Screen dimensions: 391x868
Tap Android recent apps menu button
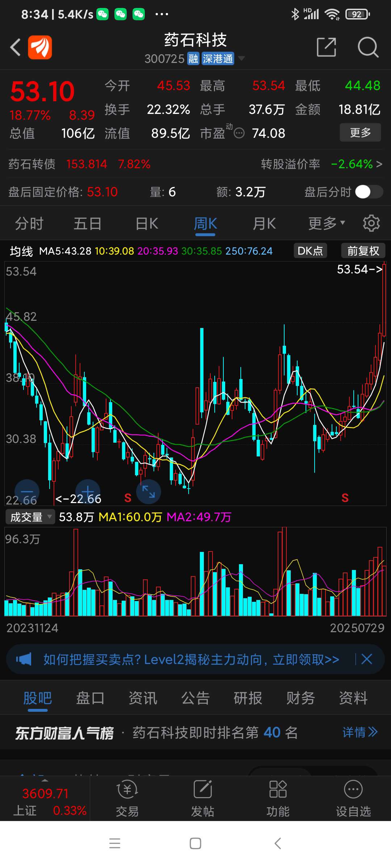(115, 843)
